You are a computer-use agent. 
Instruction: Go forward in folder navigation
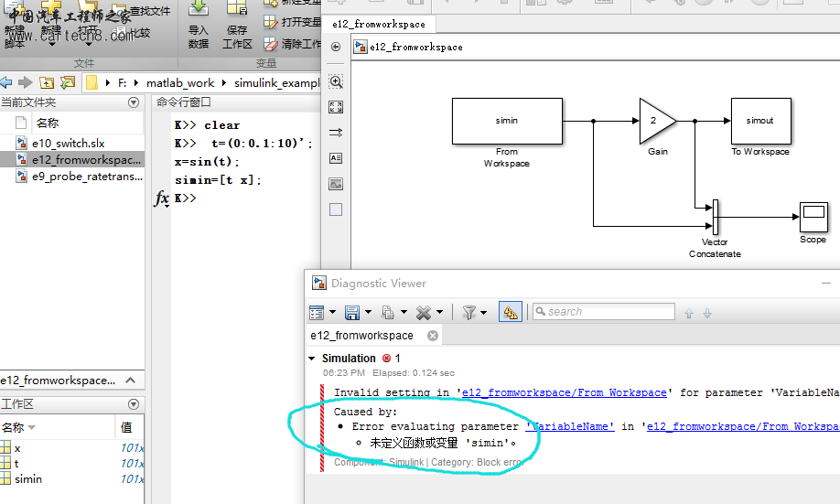[26, 82]
